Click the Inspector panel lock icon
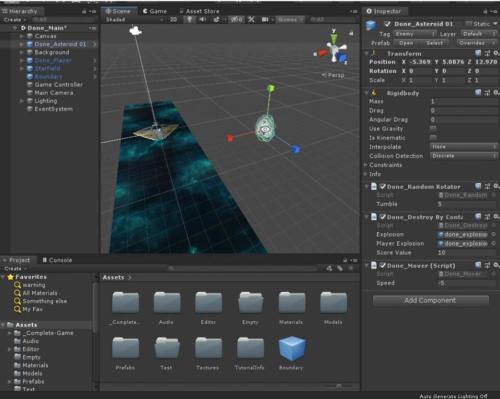 [485, 11]
